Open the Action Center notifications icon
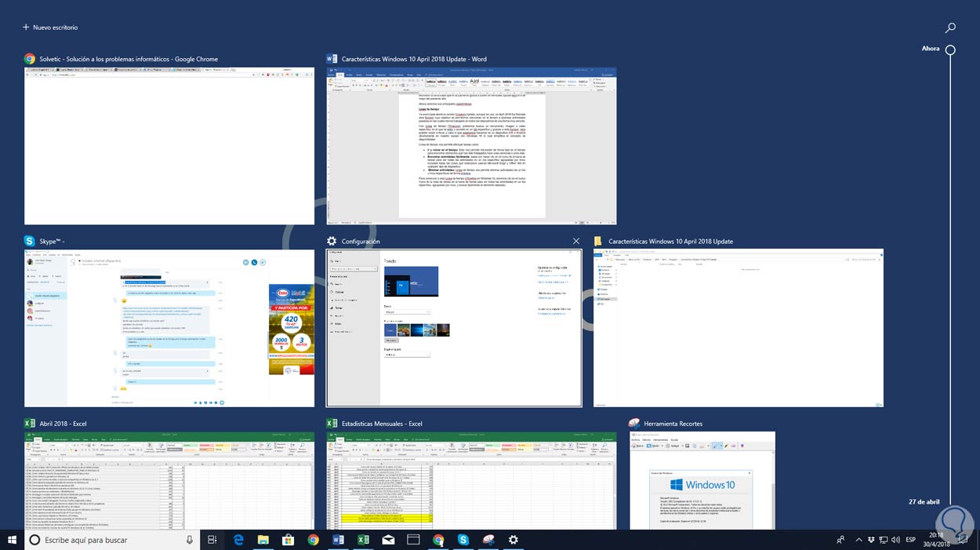The image size is (980, 550). coord(962,540)
